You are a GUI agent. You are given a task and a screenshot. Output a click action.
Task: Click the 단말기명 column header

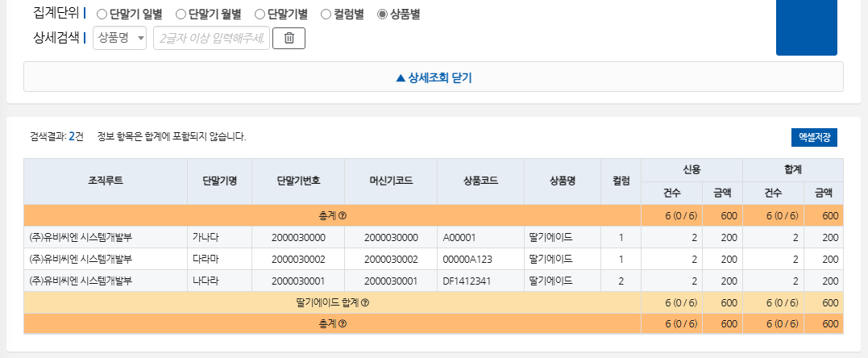click(x=220, y=181)
